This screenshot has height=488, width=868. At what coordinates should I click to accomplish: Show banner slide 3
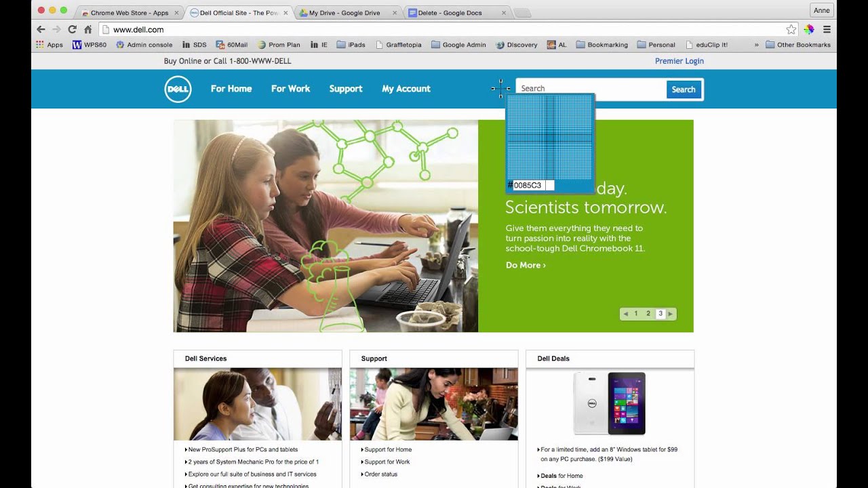pos(660,314)
